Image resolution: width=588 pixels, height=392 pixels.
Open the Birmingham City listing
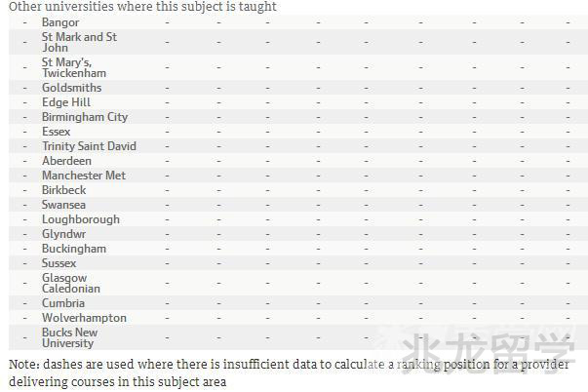[85, 117]
